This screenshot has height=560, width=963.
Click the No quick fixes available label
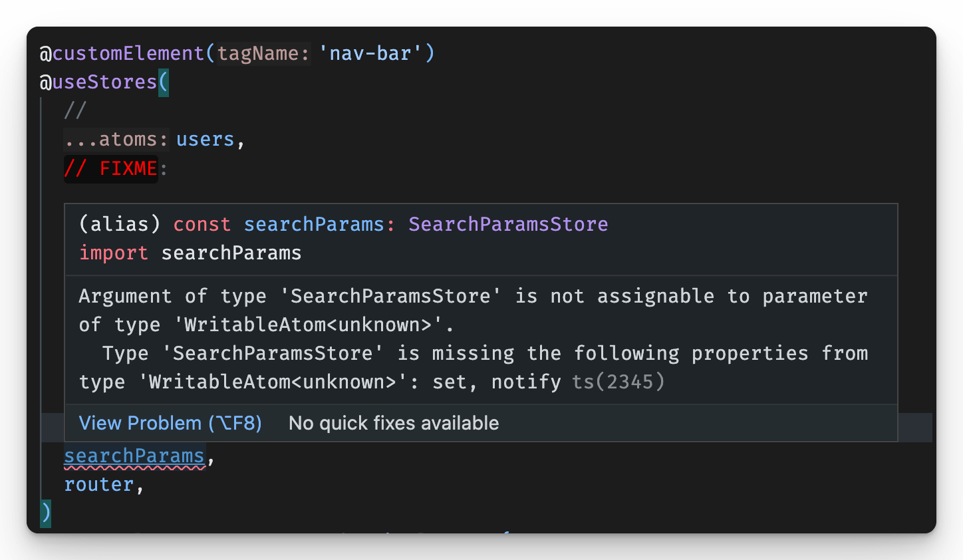point(393,423)
